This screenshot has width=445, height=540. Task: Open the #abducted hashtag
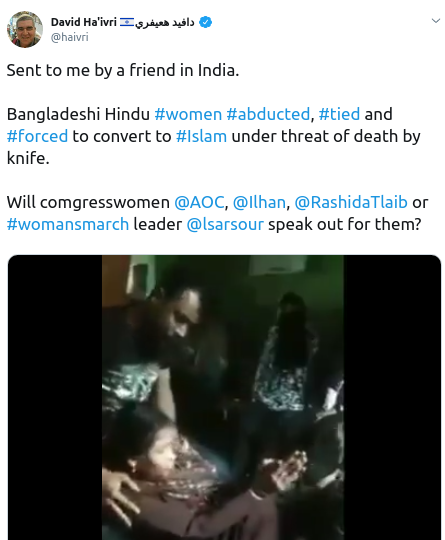[x=268, y=114]
